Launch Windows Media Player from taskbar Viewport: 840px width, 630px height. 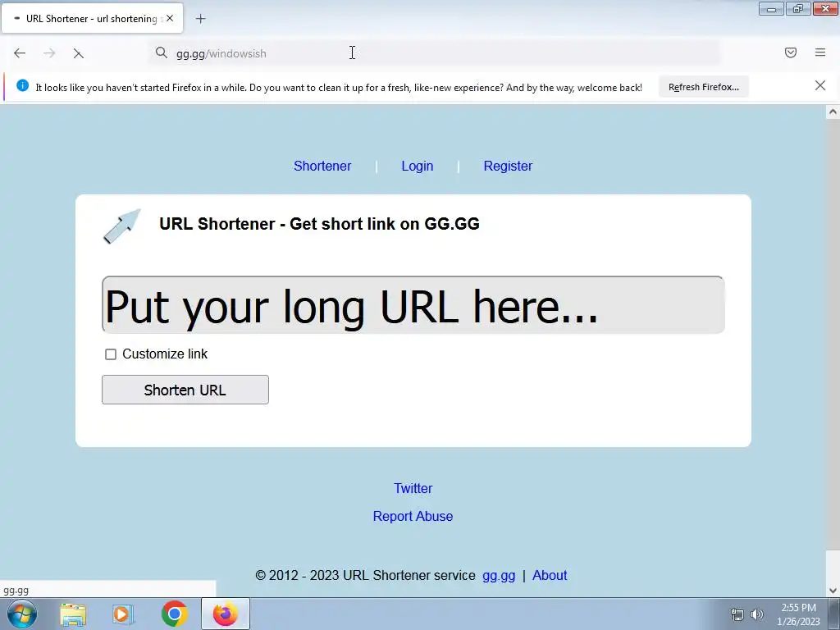[x=122, y=614]
